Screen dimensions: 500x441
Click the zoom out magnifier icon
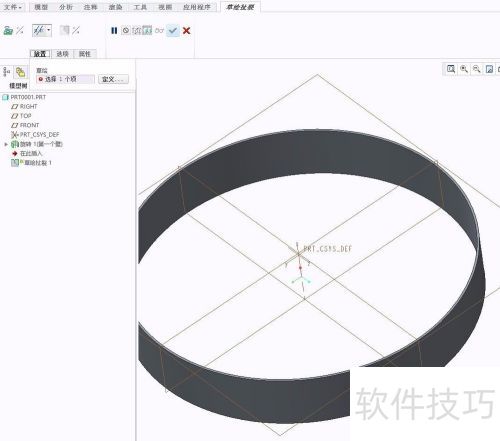point(477,69)
